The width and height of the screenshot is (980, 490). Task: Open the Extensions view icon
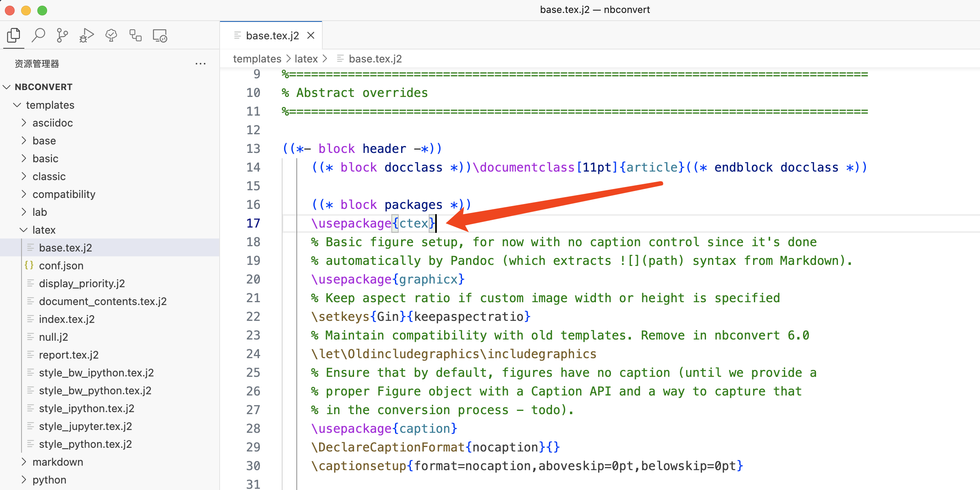[135, 36]
